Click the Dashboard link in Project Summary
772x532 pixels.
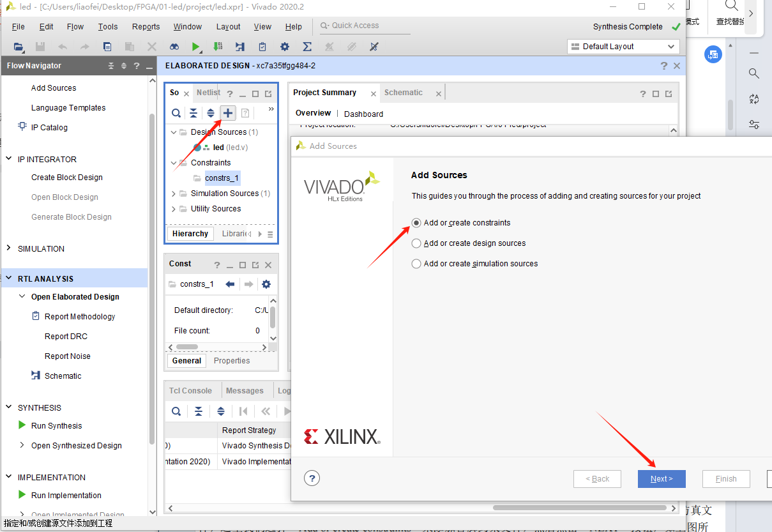[x=363, y=114]
